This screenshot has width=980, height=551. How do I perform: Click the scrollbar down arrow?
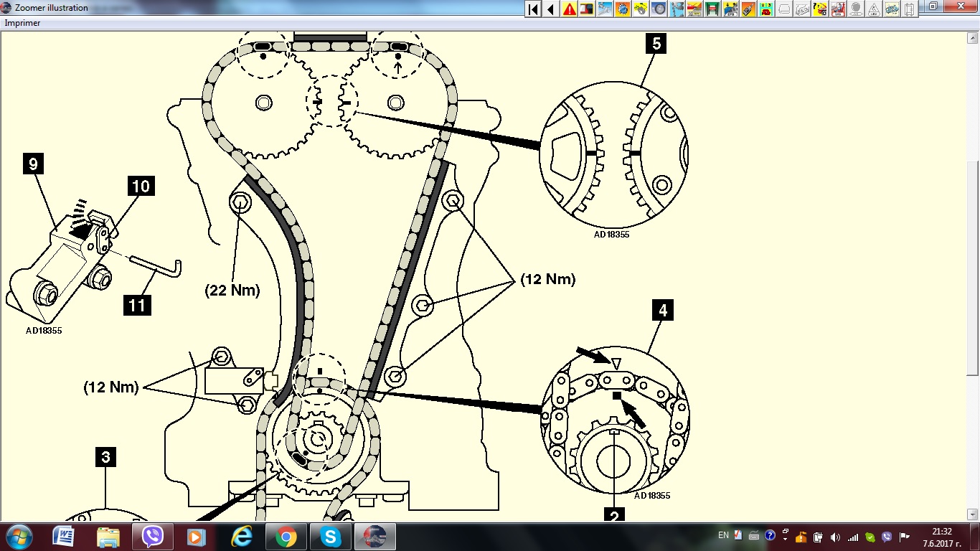click(974, 514)
